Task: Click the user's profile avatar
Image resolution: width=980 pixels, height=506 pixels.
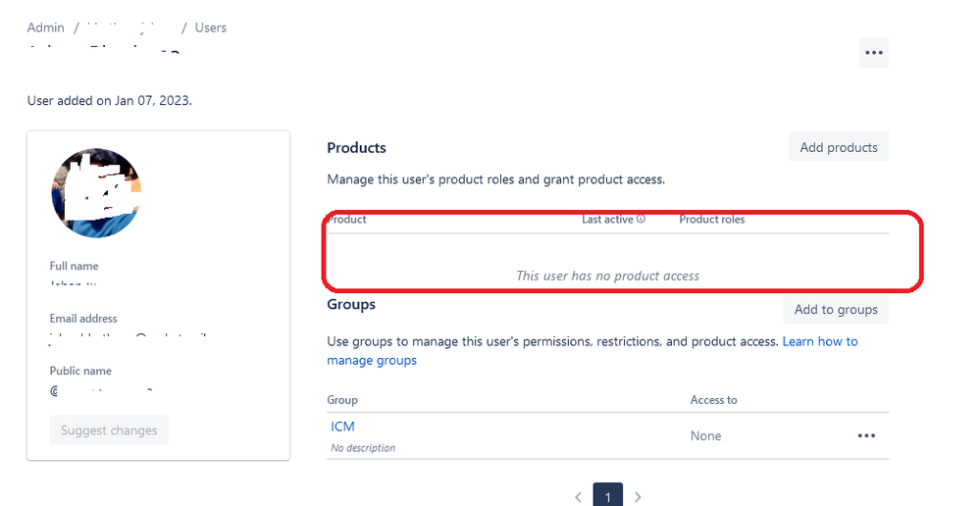Action: 96,192
